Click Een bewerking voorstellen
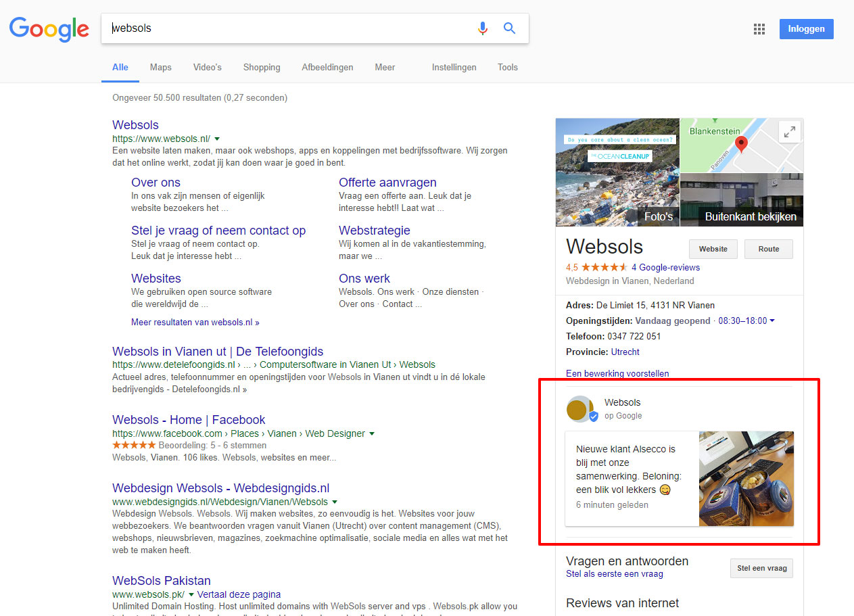Screen dimensions: 854x616 [x=617, y=373]
